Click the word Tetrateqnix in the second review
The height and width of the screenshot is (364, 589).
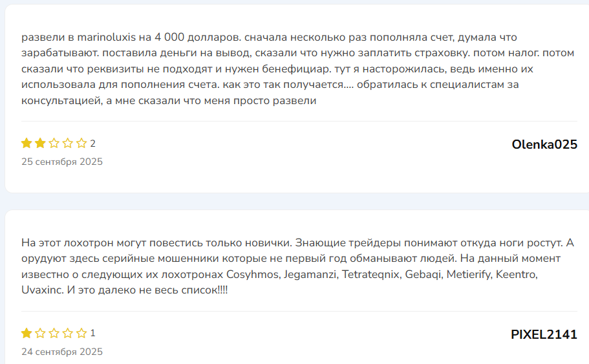(x=370, y=275)
